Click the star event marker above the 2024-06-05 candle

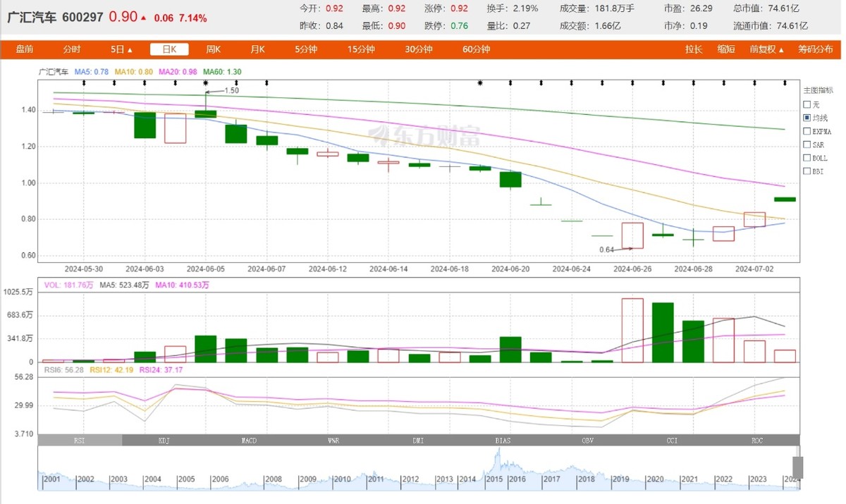[x=206, y=83]
